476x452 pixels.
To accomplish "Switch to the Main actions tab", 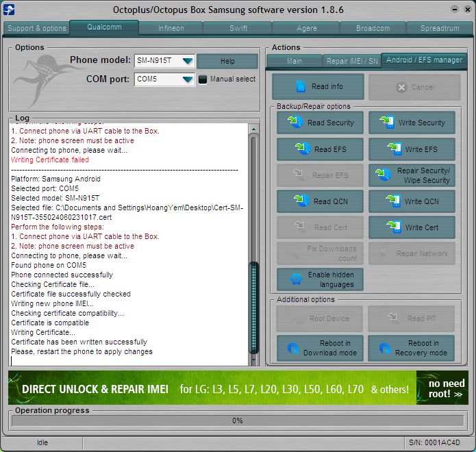I will 294,61.
